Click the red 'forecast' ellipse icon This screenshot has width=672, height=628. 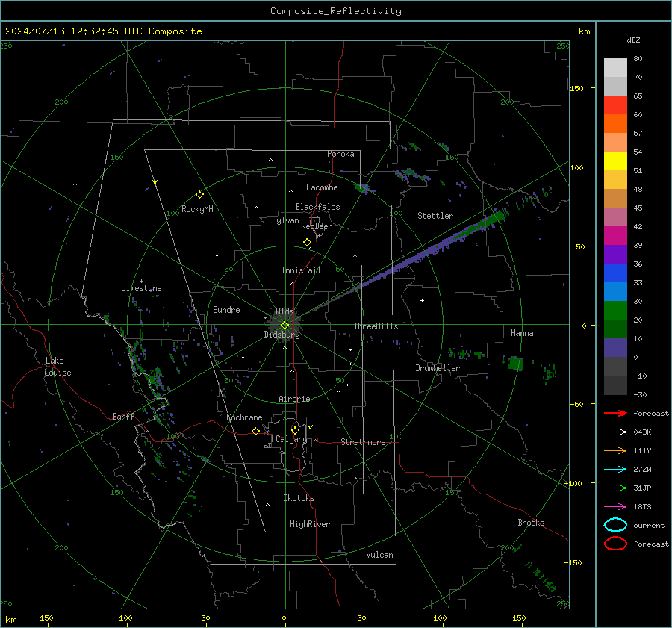click(x=615, y=544)
